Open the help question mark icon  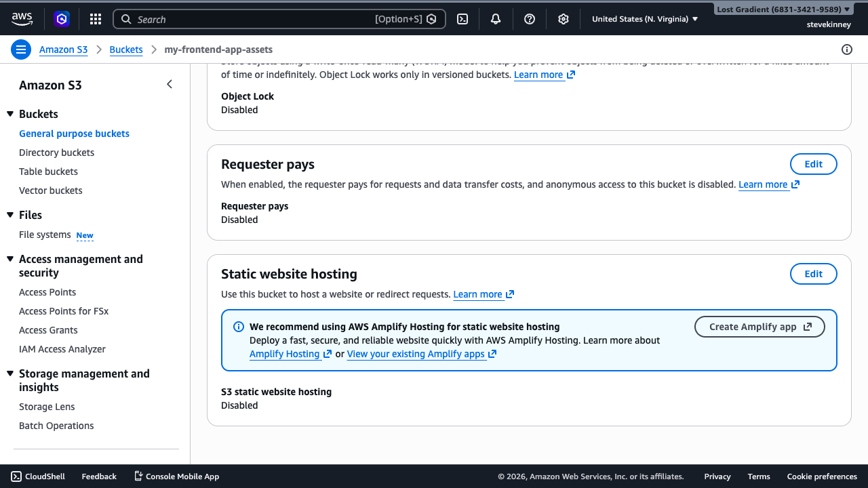530,19
